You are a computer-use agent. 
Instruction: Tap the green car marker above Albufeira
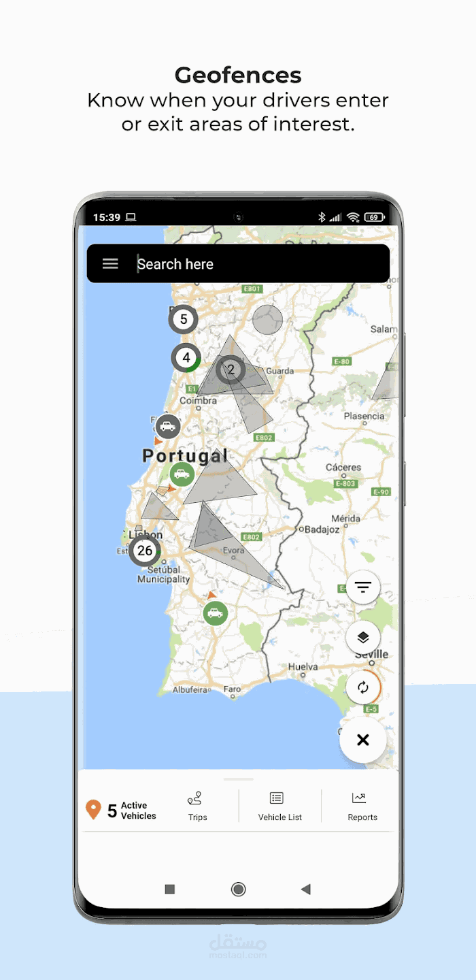[x=215, y=613]
